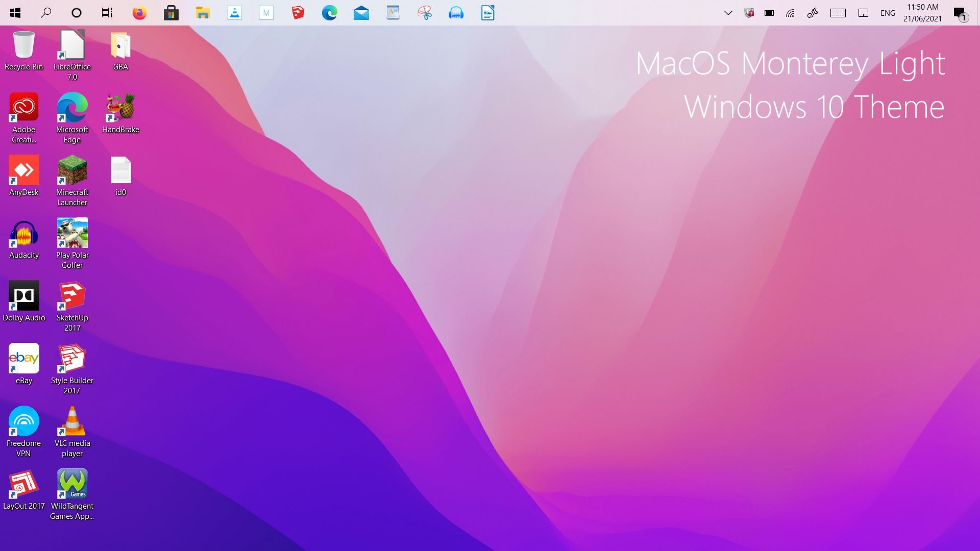
Task: Select the id0 file on desktop
Action: 120,176
